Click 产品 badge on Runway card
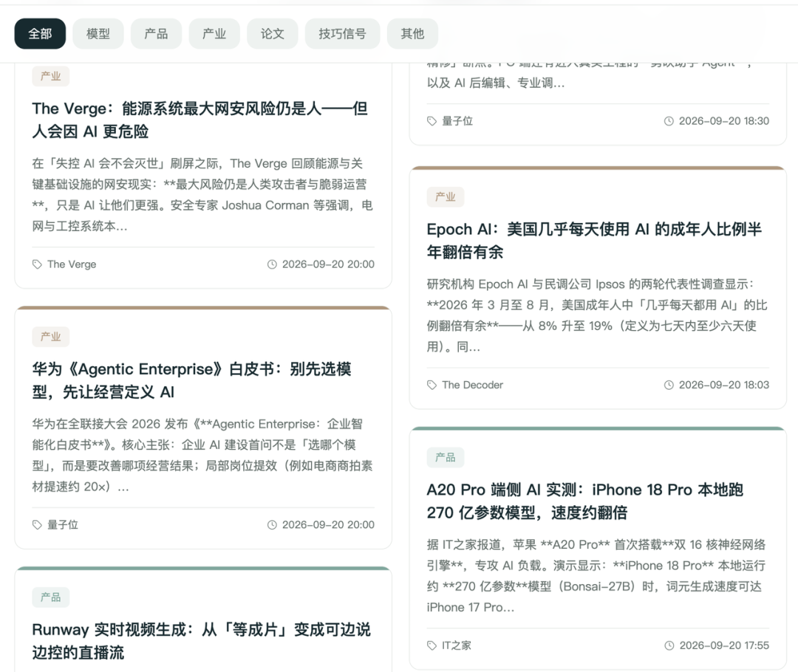798x672 pixels. [50, 597]
